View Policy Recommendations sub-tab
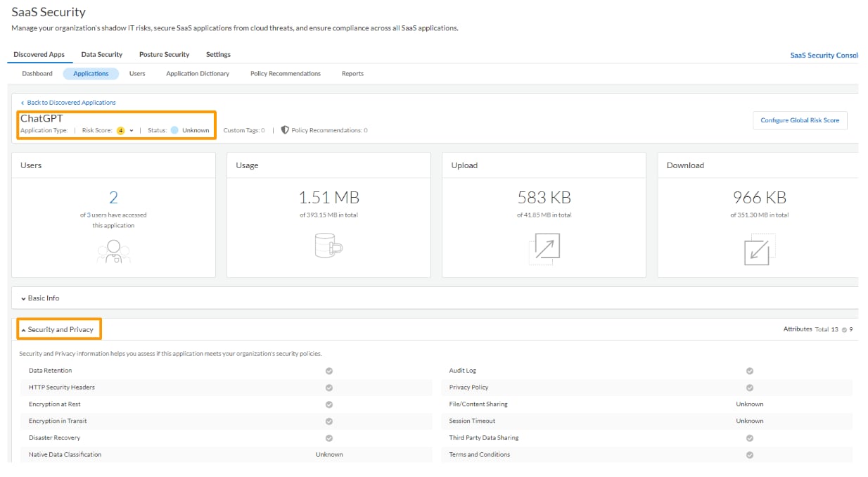868x477 pixels. click(x=286, y=73)
